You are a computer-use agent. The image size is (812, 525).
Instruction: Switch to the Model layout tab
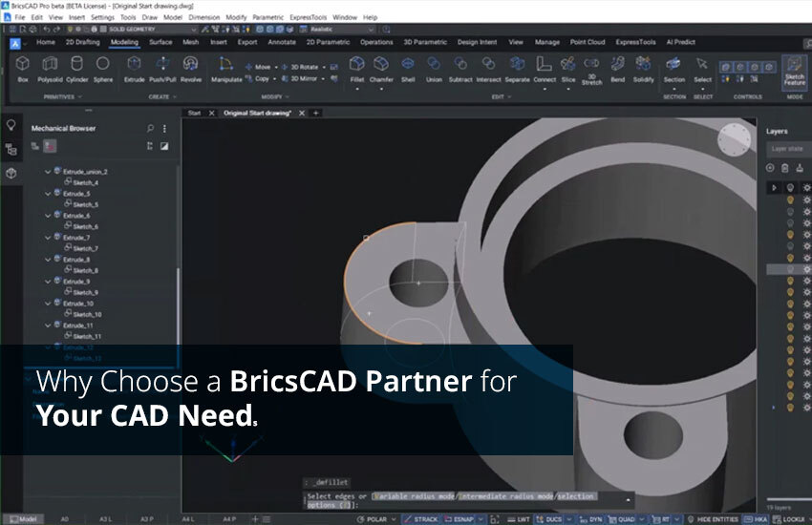pos(23,519)
